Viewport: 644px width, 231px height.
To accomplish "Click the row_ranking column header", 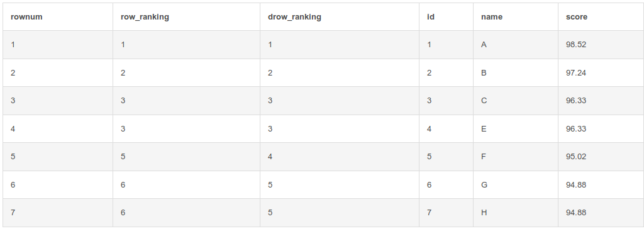I will pyautogui.click(x=186, y=17).
